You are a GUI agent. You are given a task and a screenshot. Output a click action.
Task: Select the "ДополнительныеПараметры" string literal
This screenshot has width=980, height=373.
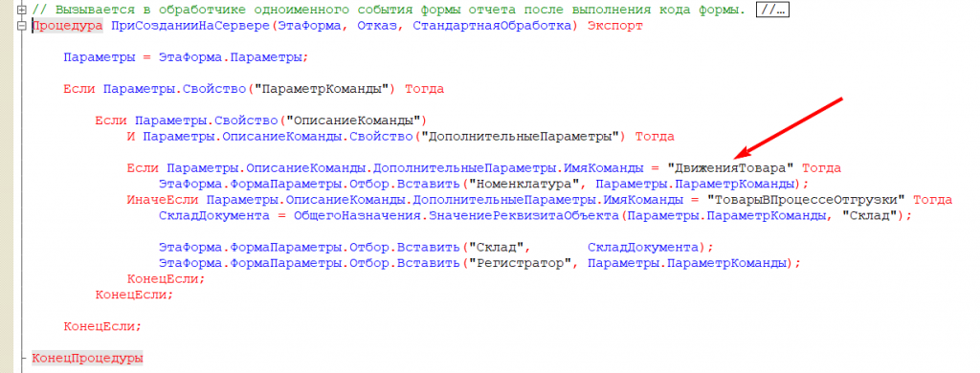click(x=523, y=136)
